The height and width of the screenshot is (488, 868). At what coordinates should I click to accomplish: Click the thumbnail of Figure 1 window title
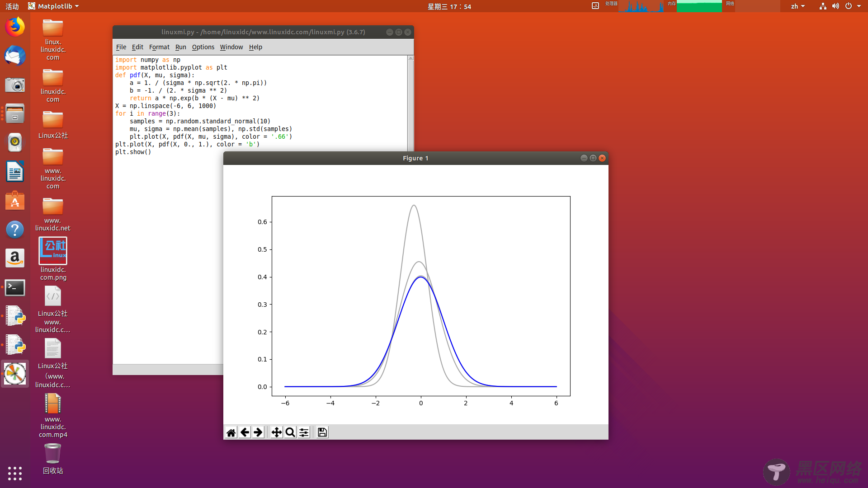click(x=415, y=158)
